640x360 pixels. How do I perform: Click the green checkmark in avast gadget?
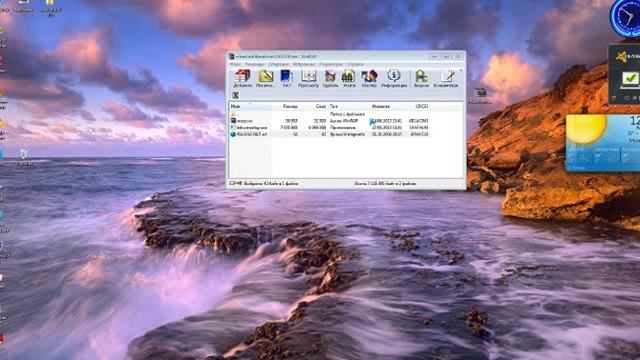click(x=630, y=78)
